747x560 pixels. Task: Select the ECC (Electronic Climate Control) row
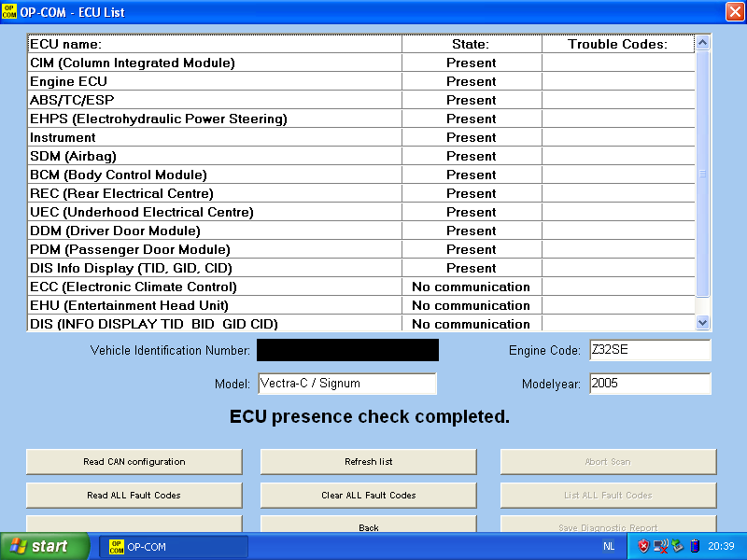pos(361,287)
